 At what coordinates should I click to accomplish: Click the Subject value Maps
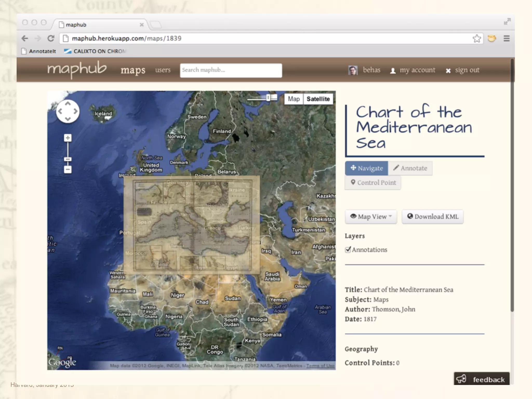click(x=381, y=300)
